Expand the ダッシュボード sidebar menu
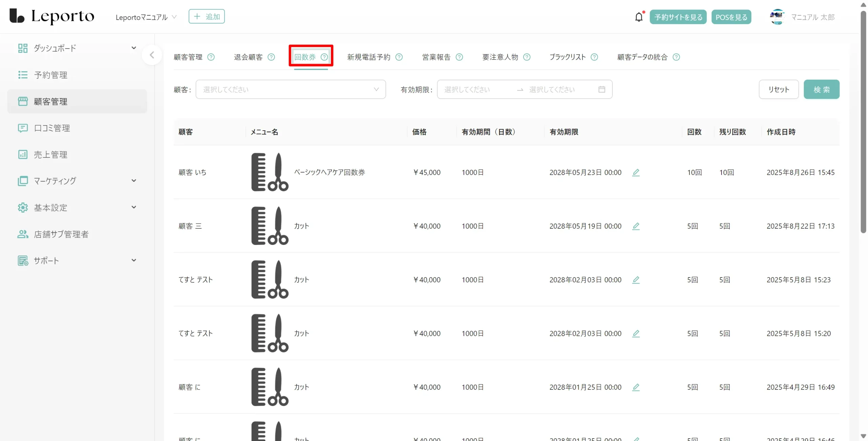 point(134,48)
